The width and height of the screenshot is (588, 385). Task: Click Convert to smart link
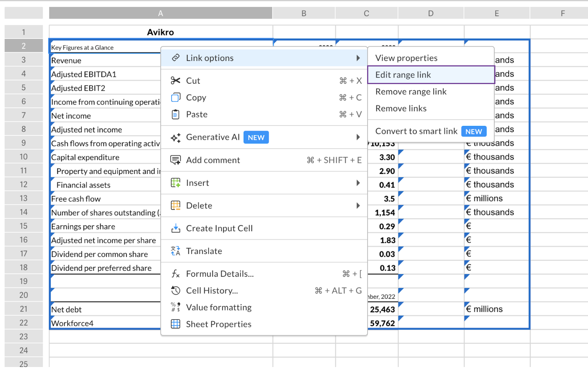click(x=416, y=131)
